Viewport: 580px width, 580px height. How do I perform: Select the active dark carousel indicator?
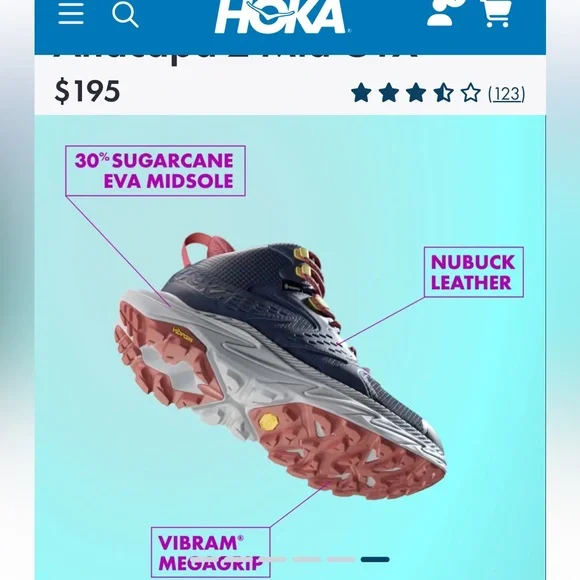pyautogui.click(x=375, y=559)
